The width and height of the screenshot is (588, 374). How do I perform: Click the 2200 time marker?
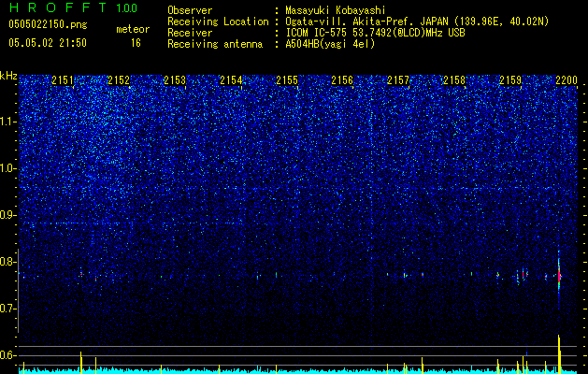(566, 80)
